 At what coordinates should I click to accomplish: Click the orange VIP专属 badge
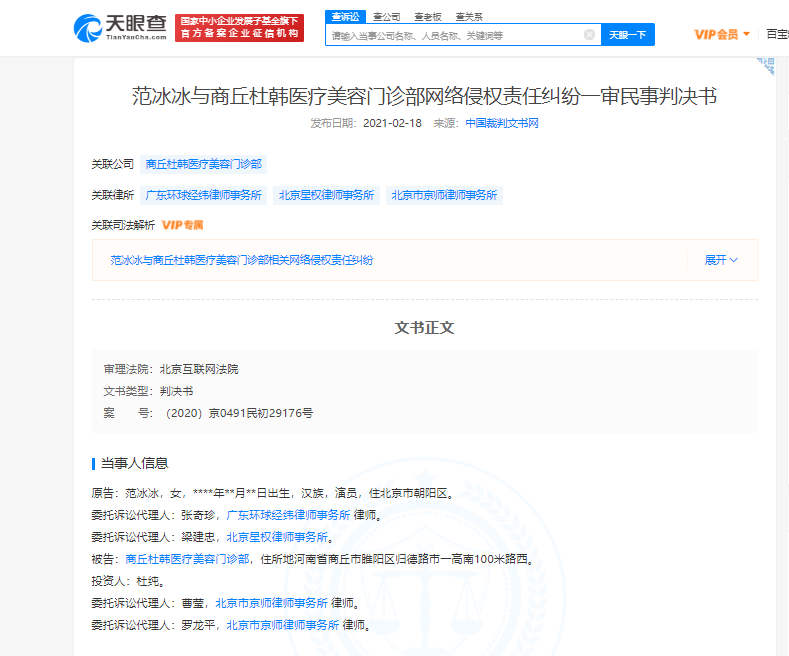182,225
